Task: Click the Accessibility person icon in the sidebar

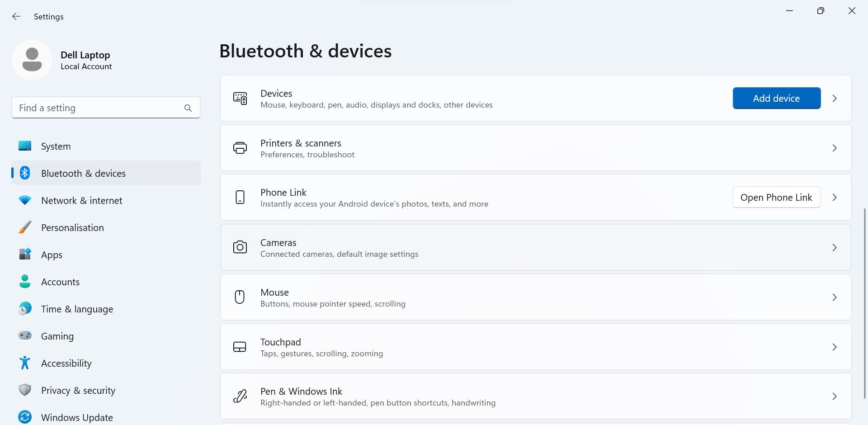Action: click(x=25, y=363)
